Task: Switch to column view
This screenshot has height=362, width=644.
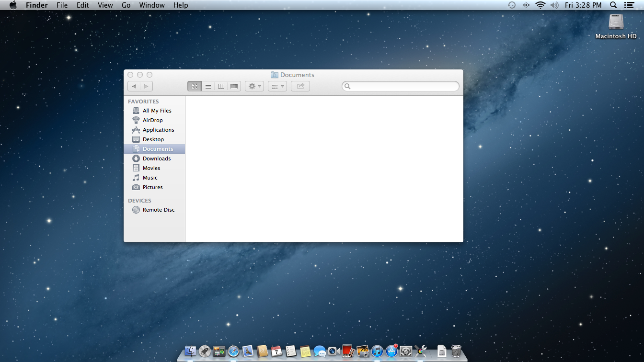Action: [x=221, y=86]
